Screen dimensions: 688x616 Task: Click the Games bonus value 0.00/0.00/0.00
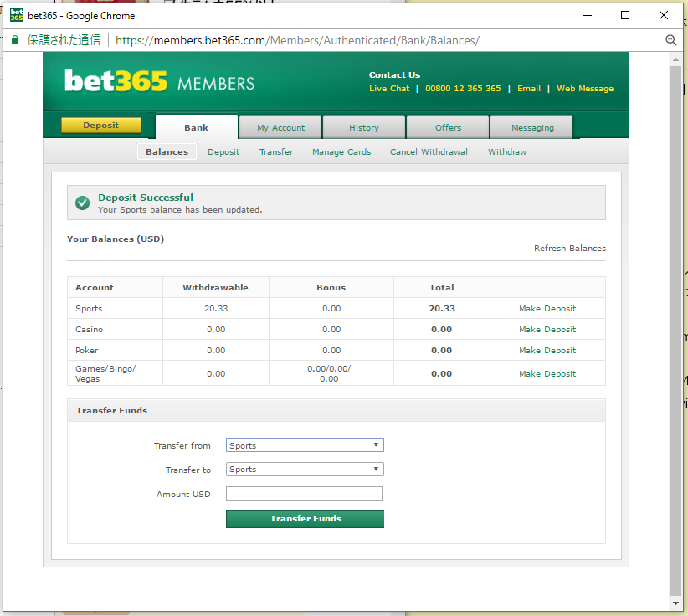click(x=329, y=374)
